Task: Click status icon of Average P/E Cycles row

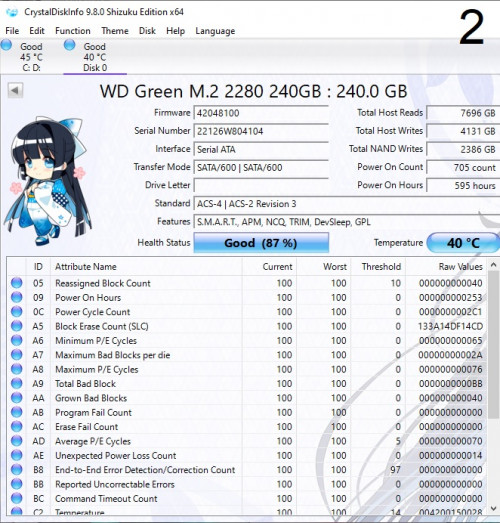Action: click(x=16, y=441)
